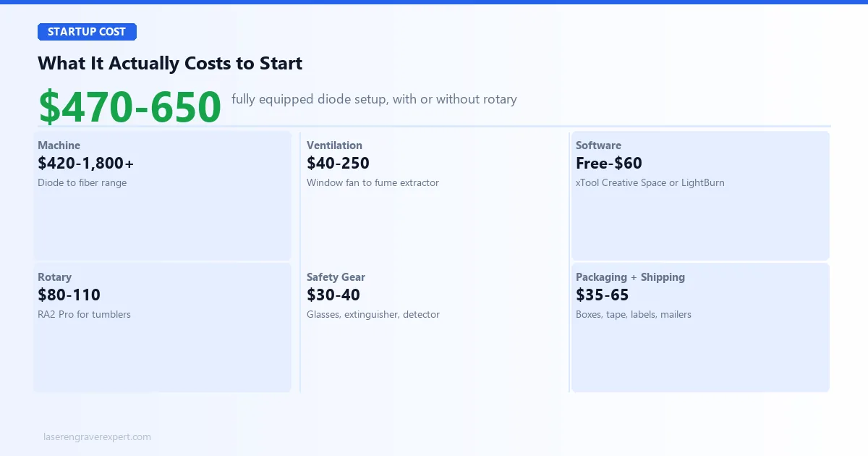Image resolution: width=868 pixels, height=456 pixels.
Task: Select the Ventilation cost card
Action: coord(434,195)
